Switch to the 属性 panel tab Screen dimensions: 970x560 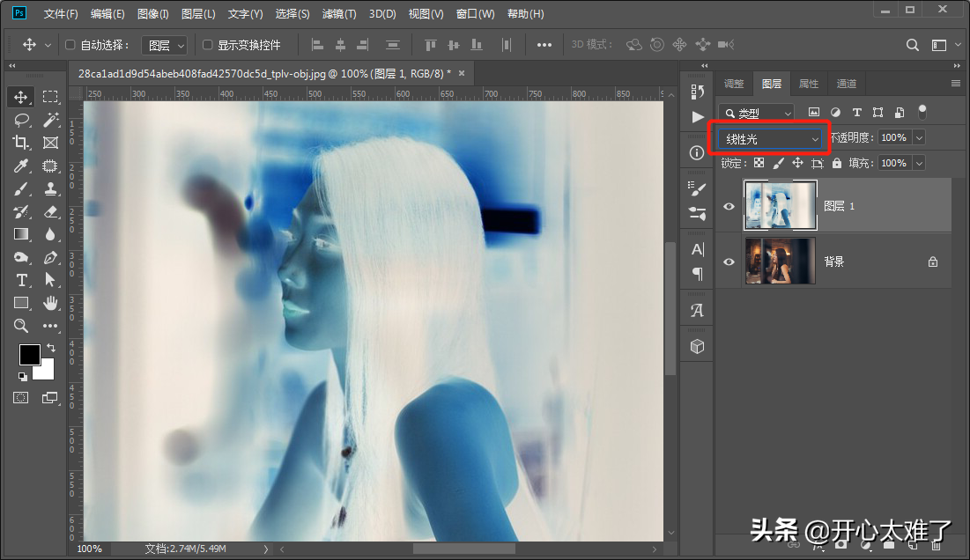(808, 84)
